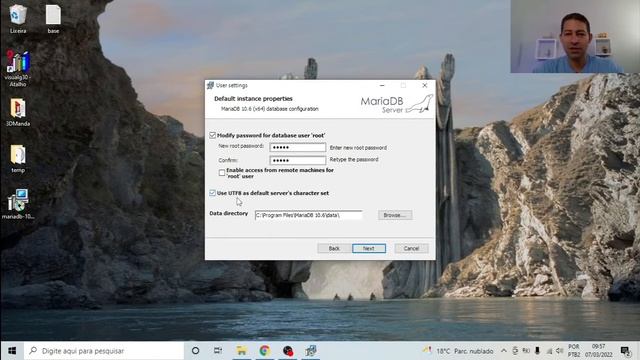
Task: Click the microphone icon in system tray
Action: 537,351
